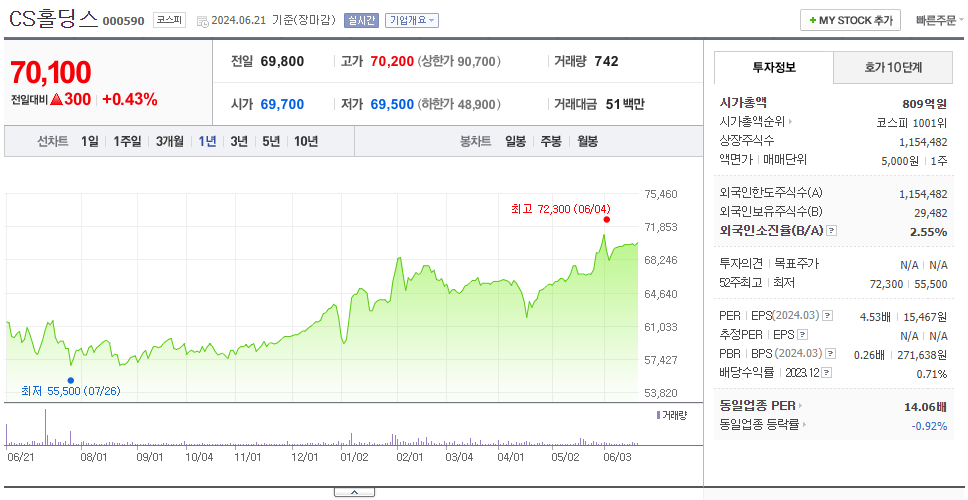The image size is (968, 500).
Task: Click the 액면가 value 5,000원
Action: (899, 160)
